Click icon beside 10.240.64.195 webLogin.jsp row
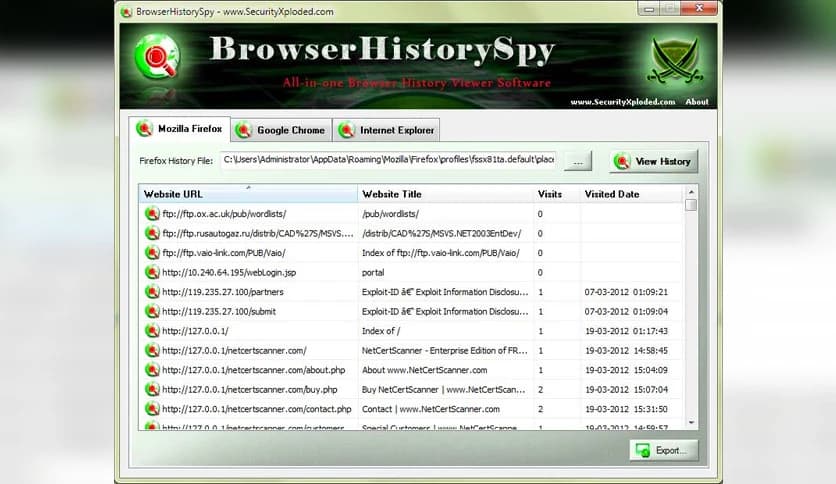Image resolution: width=836 pixels, height=484 pixels. point(152,272)
